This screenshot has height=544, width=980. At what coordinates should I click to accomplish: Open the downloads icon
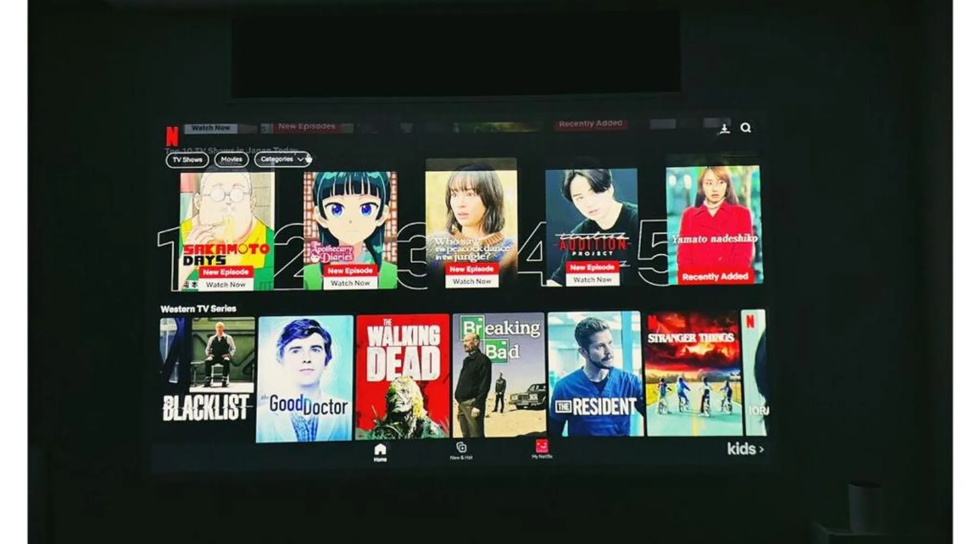724,128
